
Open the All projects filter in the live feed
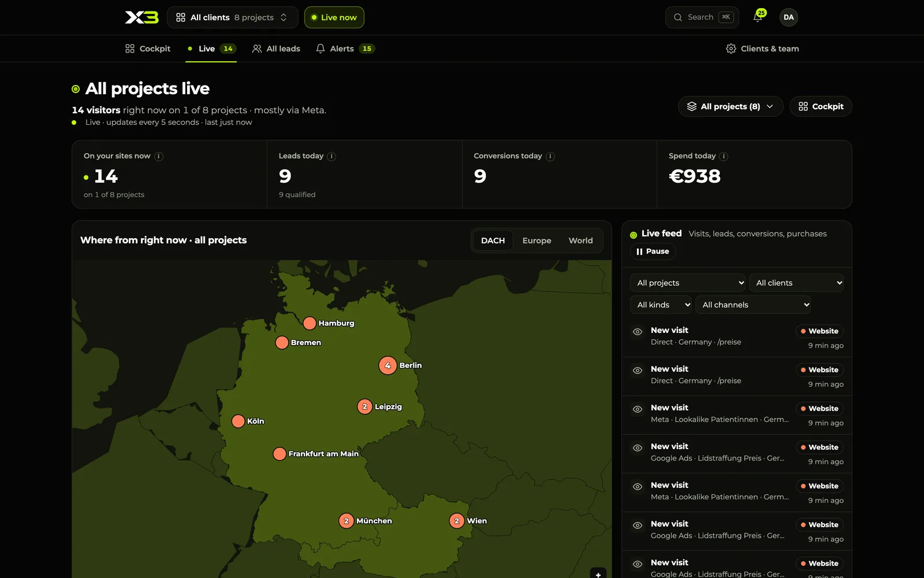(x=688, y=283)
